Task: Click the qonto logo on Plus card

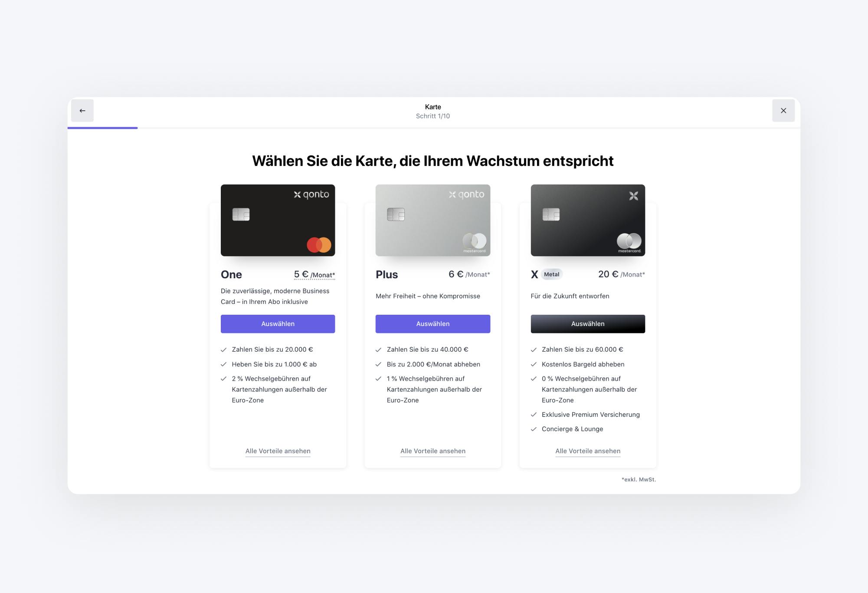Action: tap(466, 194)
